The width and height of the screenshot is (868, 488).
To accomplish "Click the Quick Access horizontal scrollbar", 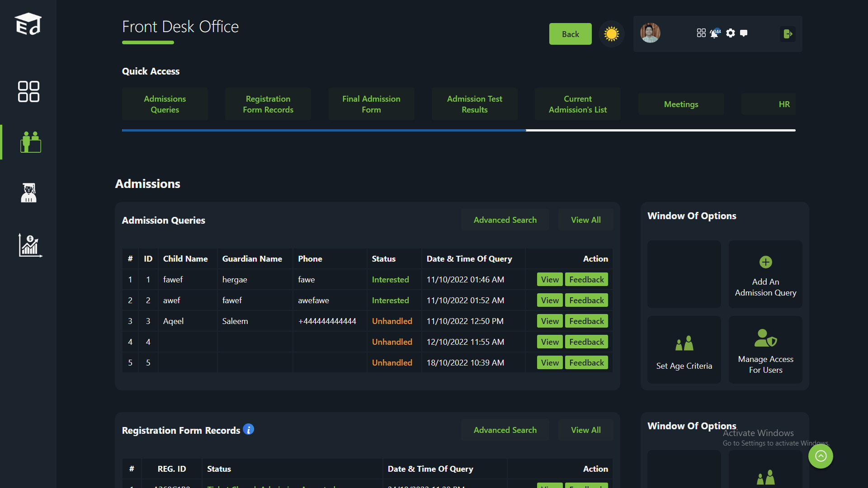I will tap(324, 131).
